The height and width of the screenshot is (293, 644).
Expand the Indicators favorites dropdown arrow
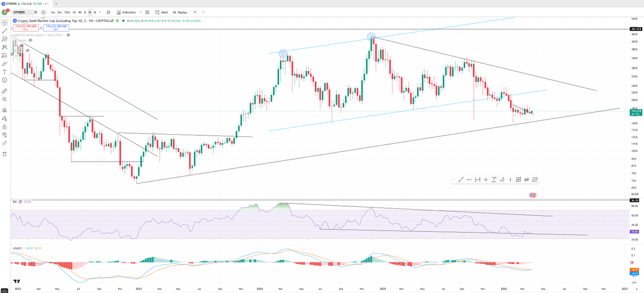[x=141, y=12]
